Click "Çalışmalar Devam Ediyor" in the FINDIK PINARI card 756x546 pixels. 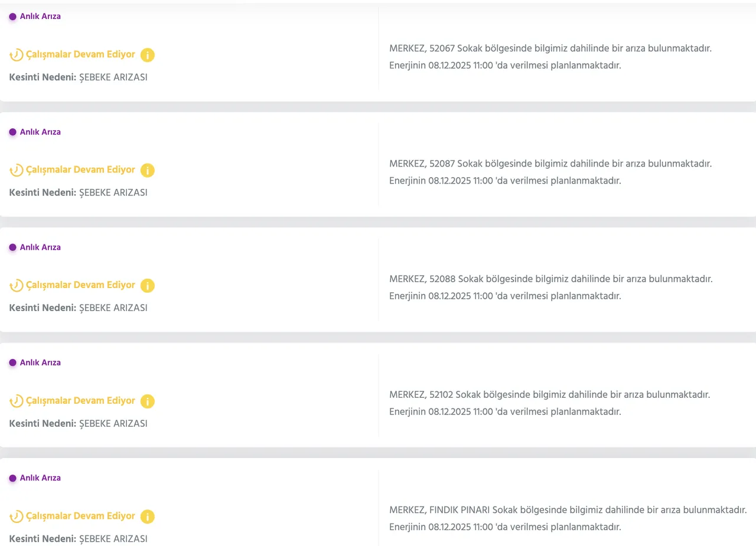(80, 516)
